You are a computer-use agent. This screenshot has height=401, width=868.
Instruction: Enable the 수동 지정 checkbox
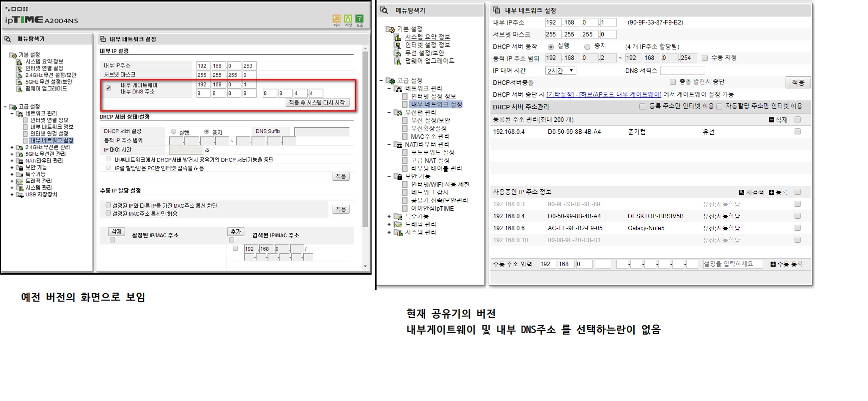point(705,58)
